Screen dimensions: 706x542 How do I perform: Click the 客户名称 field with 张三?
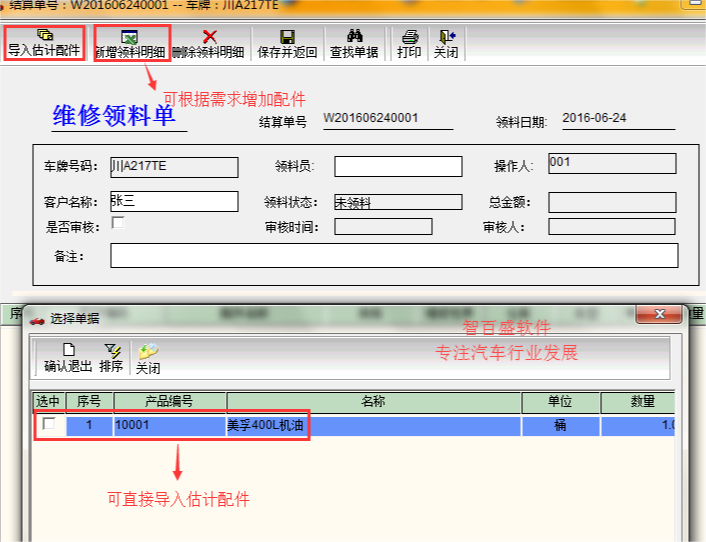(x=174, y=201)
